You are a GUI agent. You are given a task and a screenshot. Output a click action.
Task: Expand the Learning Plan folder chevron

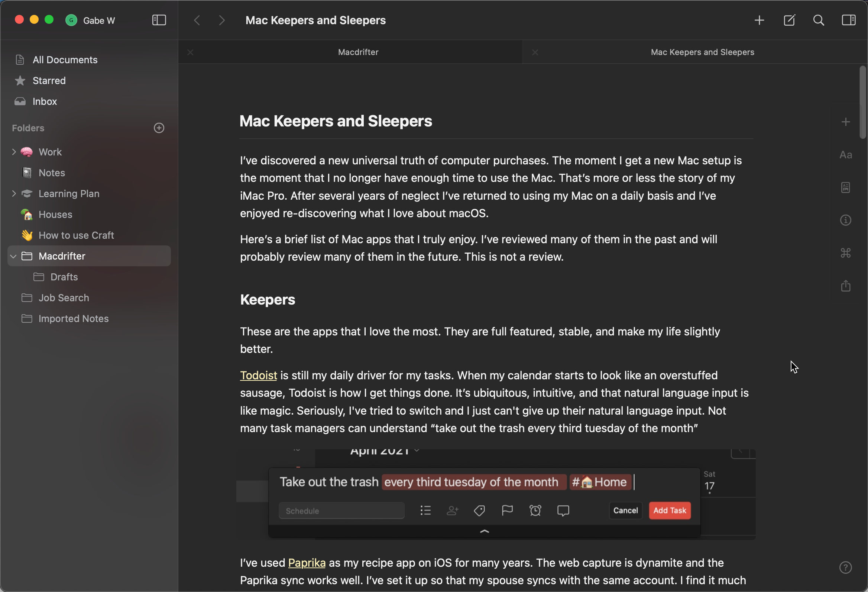(x=14, y=194)
